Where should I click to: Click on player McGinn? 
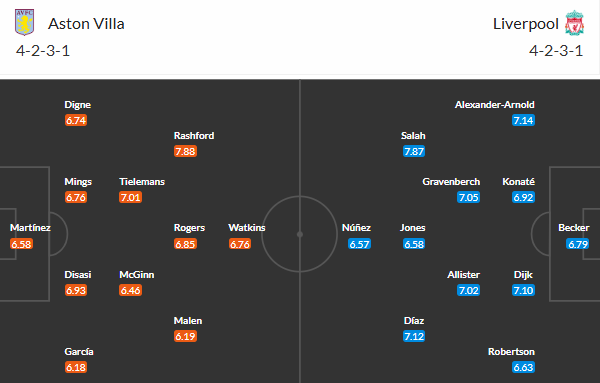[x=137, y=275]
